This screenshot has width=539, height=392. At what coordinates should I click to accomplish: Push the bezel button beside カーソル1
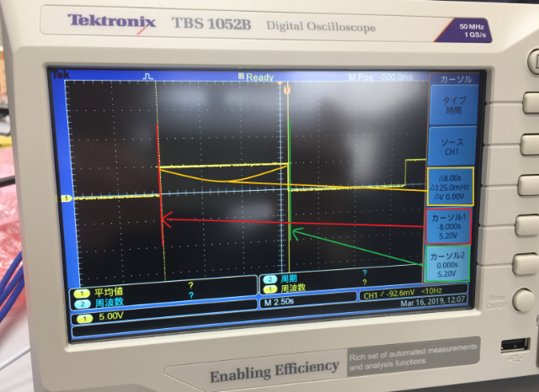click(x=526, y=225)
